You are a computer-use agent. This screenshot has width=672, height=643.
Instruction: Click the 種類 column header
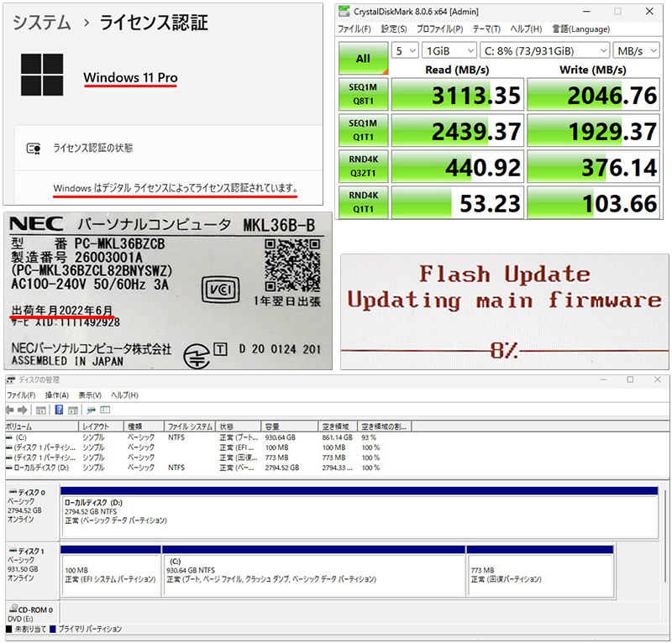tap(144, 426)
